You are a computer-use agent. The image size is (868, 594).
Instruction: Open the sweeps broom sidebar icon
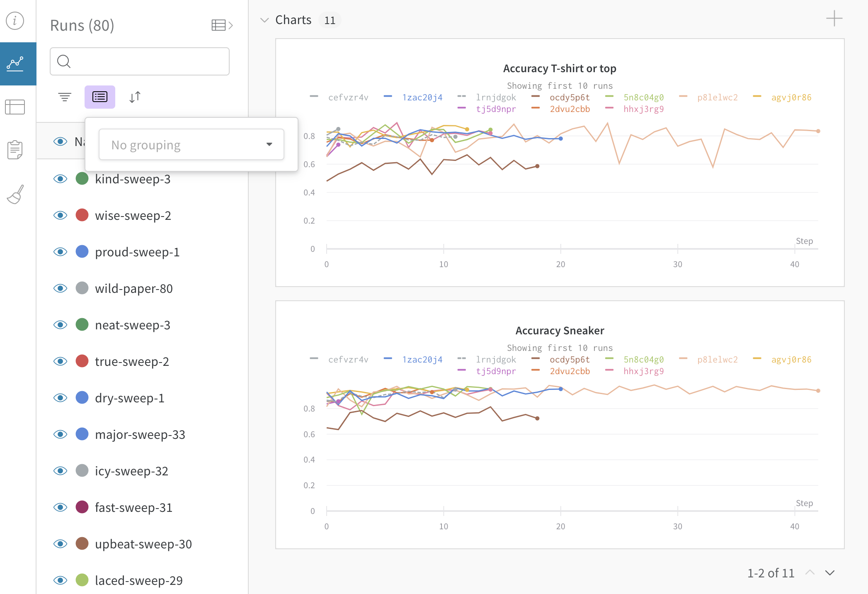tap(16, 194)
